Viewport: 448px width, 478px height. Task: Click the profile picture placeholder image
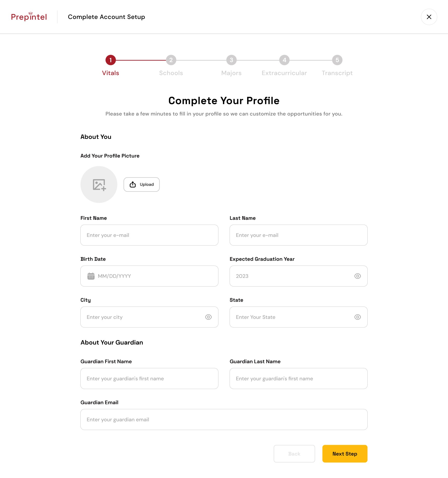(x=99, y=184)
